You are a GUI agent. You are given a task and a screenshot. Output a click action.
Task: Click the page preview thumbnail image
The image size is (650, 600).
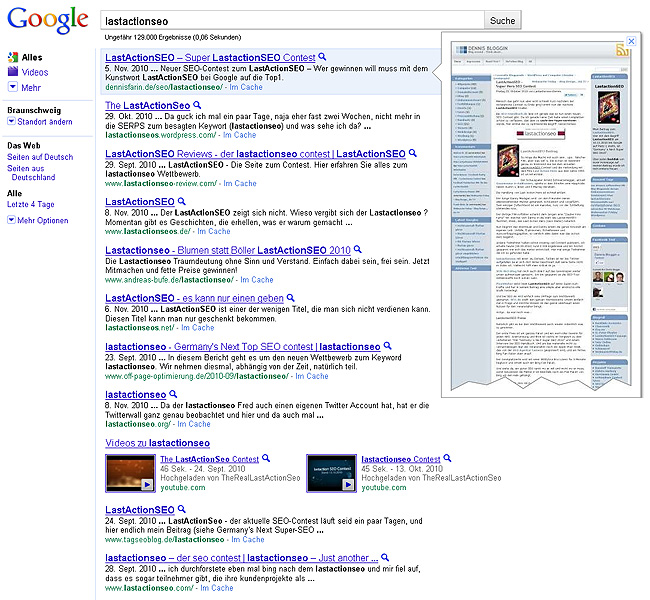[x=541, y=214]
